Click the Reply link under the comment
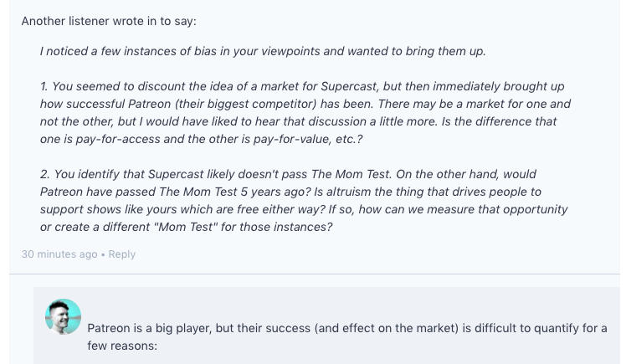Screen dimensions: 626x364 coord(121,254)
